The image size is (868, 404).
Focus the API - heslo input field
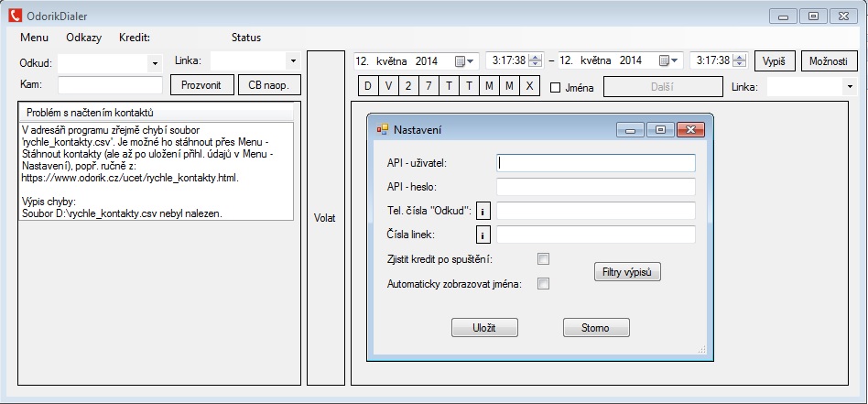tap(596, 187)
